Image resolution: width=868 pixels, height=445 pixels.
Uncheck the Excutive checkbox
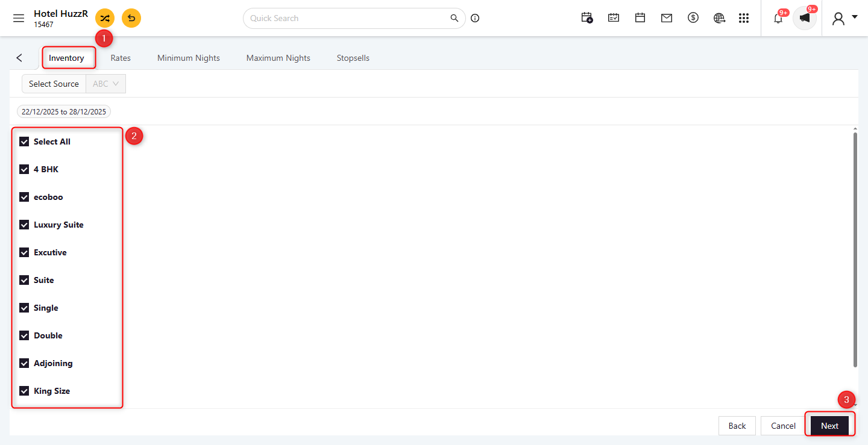coord(24,252)
